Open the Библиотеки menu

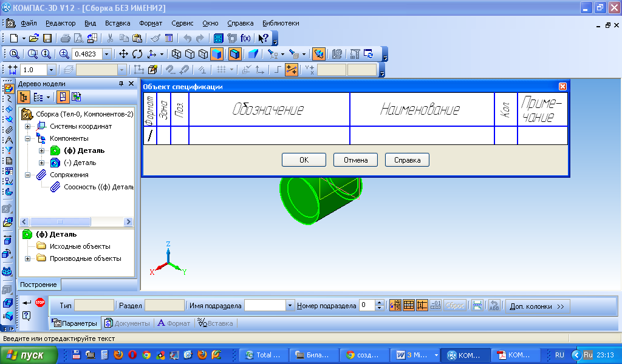coord(281,24)
